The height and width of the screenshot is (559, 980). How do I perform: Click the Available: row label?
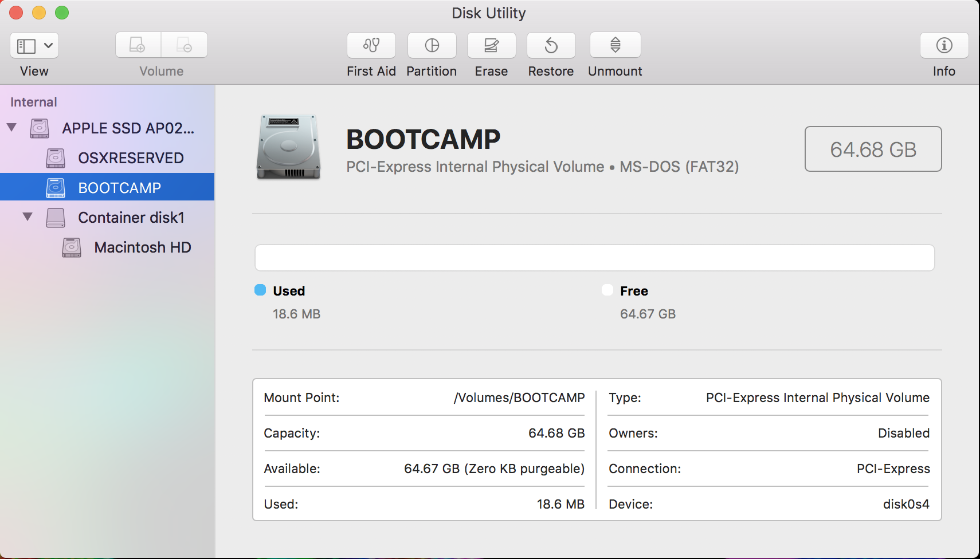point(292,469)
